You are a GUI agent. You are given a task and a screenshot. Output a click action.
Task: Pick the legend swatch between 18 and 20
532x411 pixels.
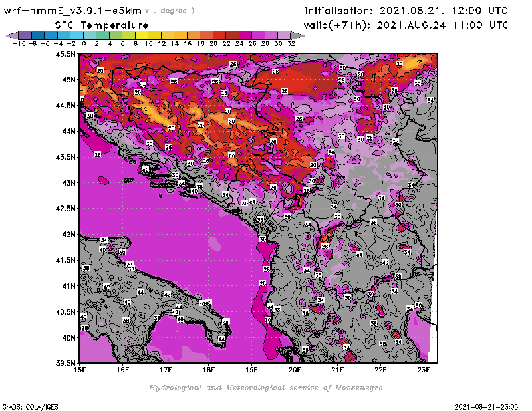[x=206, y=35]
